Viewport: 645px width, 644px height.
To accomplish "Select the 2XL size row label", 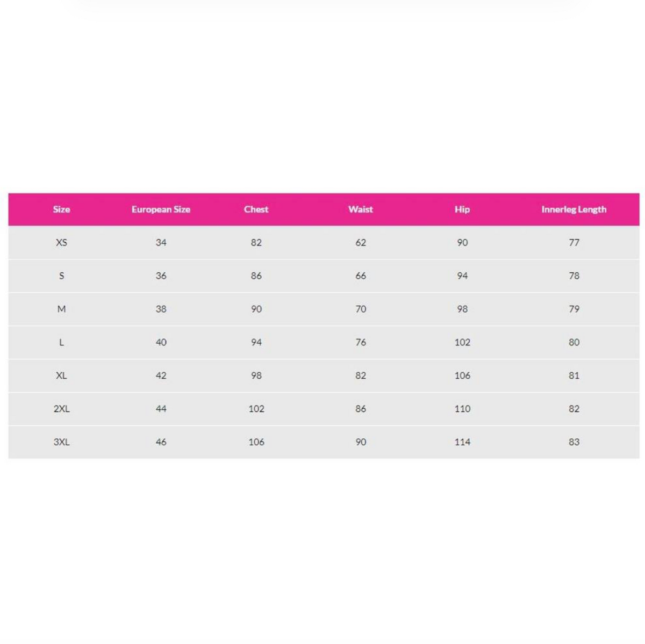I will (x=61, y=409).
